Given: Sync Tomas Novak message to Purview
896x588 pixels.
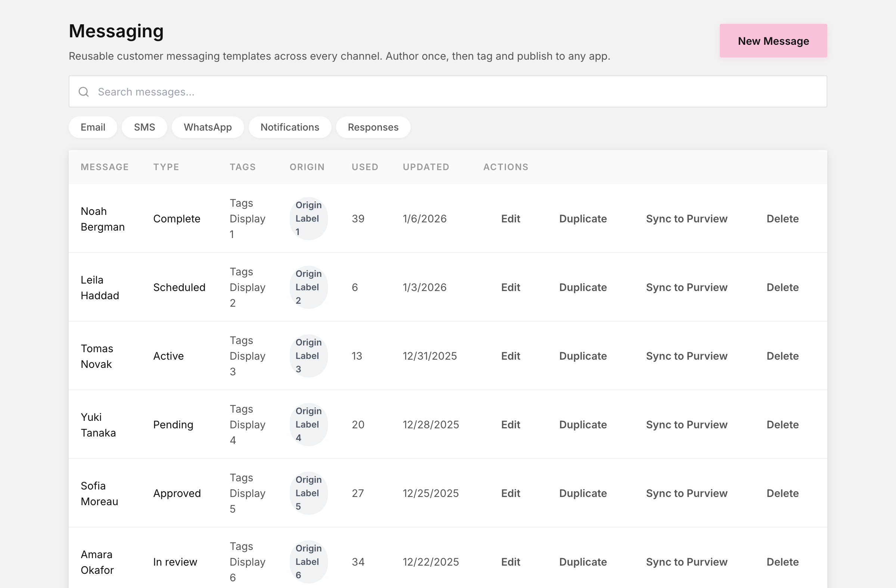Looking at the screenshot, I should pyautogui.click(x=686, y=356).
